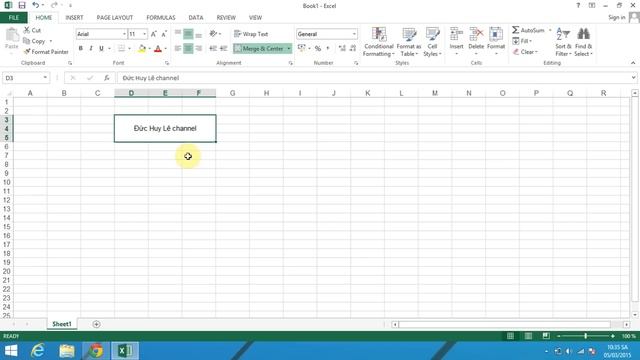Select the Sheet1 tab

pos(62,324)
